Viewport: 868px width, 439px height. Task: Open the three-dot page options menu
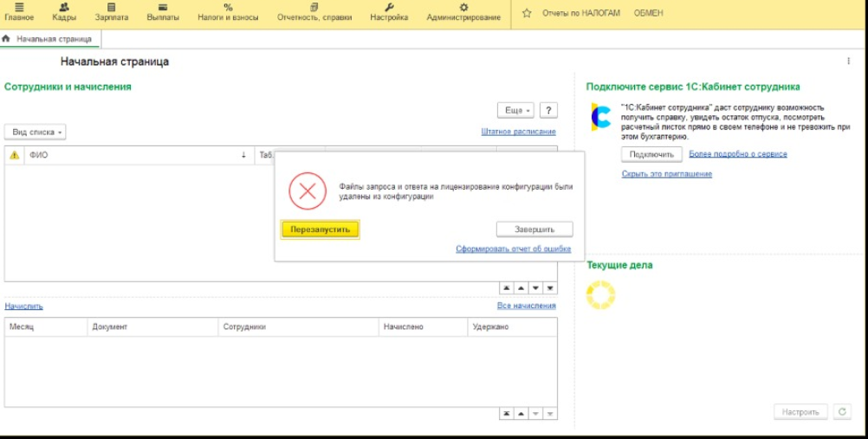[x=848, y=61]
